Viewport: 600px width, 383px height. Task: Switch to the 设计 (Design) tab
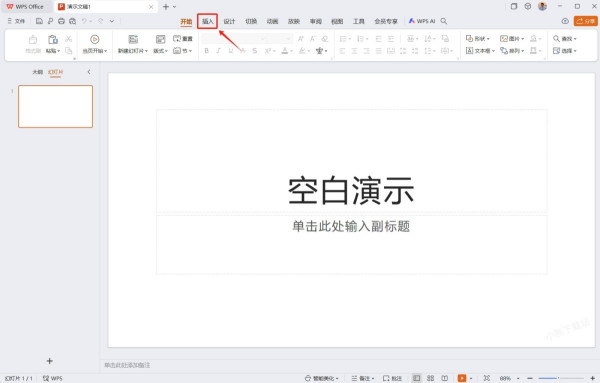click(229, 21)
